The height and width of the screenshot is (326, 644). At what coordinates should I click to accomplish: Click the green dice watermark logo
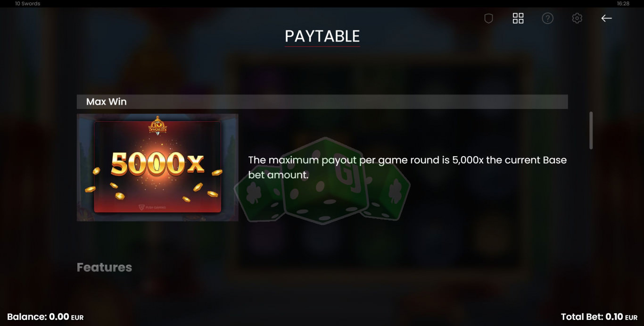click(x=322, y=181)
